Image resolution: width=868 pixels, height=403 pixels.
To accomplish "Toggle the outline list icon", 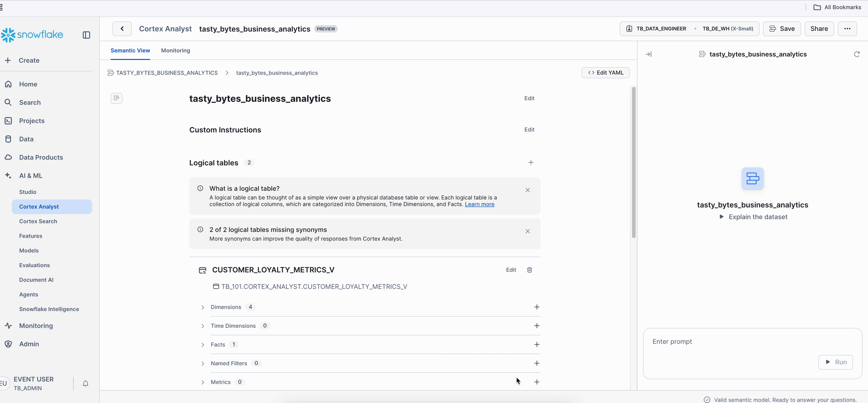I will click(x=116, y=98).
